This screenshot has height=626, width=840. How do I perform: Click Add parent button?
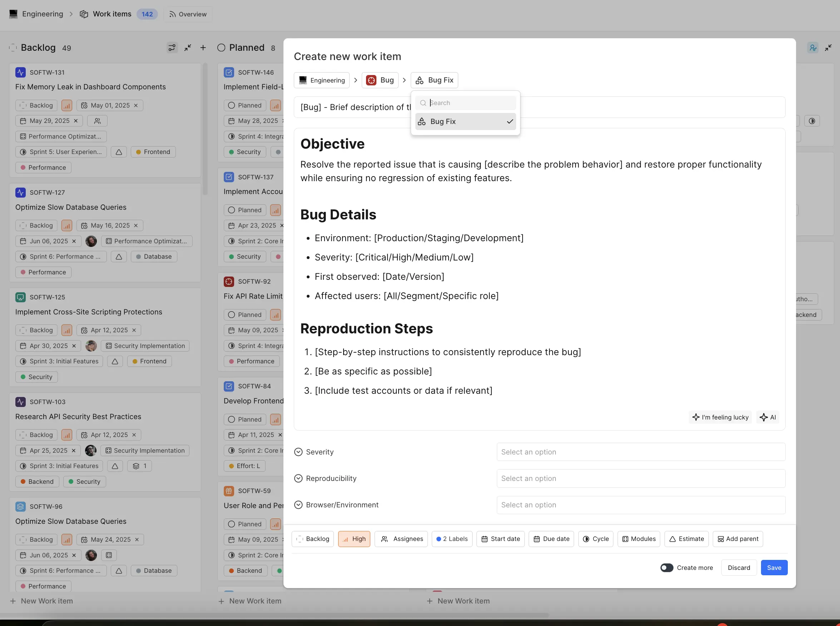click(738, 539)
